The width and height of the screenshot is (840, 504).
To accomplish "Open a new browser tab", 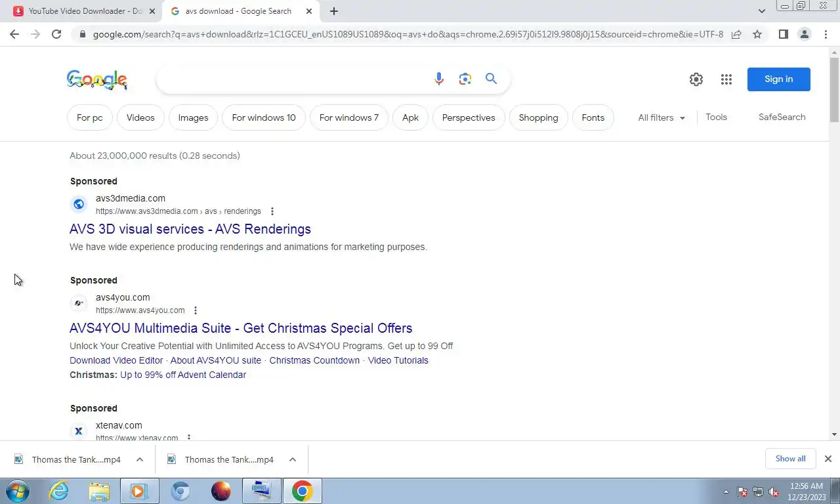I will click(x=334, y=11).
